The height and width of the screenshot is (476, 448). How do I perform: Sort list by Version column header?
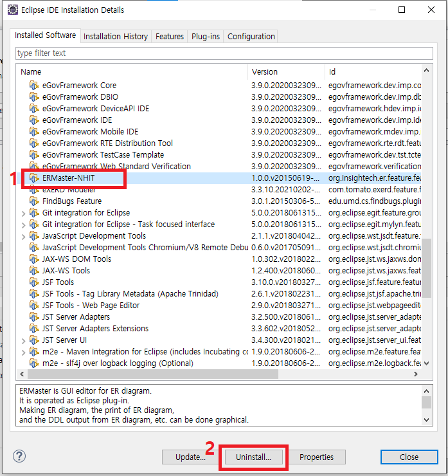[286, 71]
